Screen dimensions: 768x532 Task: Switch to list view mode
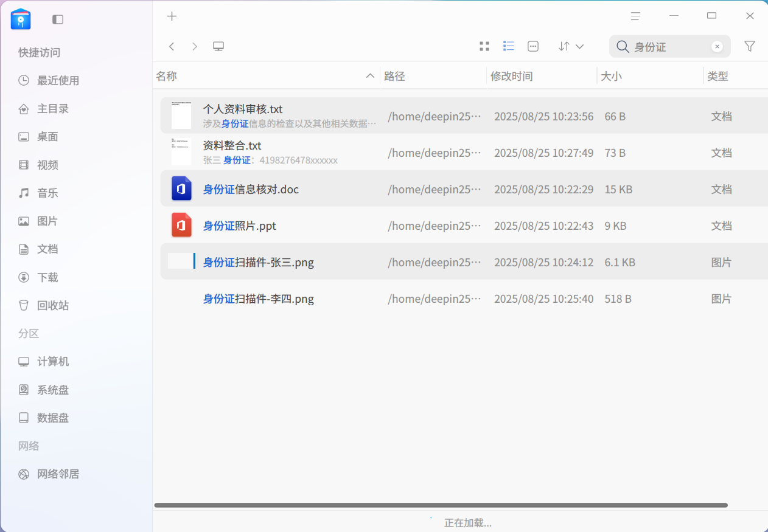click(509, 46)
